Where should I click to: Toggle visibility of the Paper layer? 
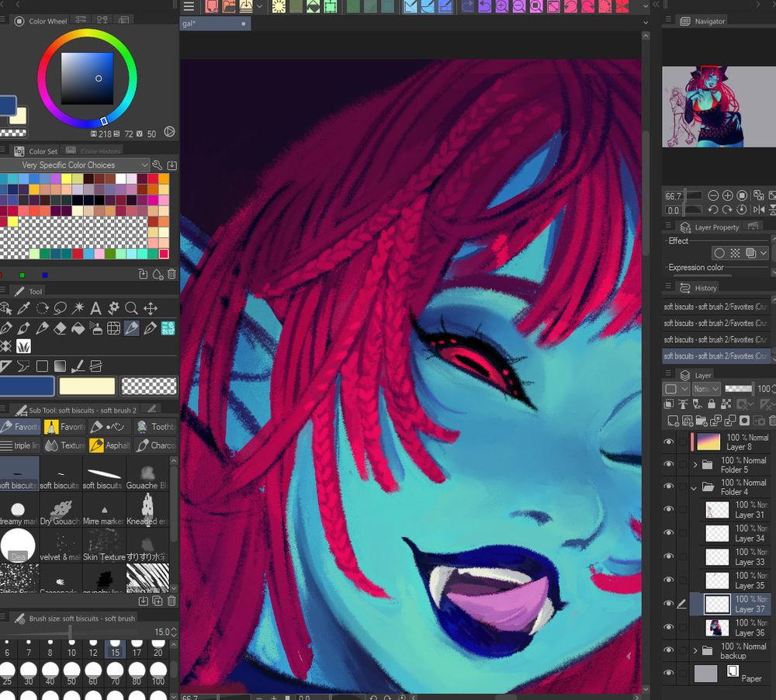coord(669,673)
